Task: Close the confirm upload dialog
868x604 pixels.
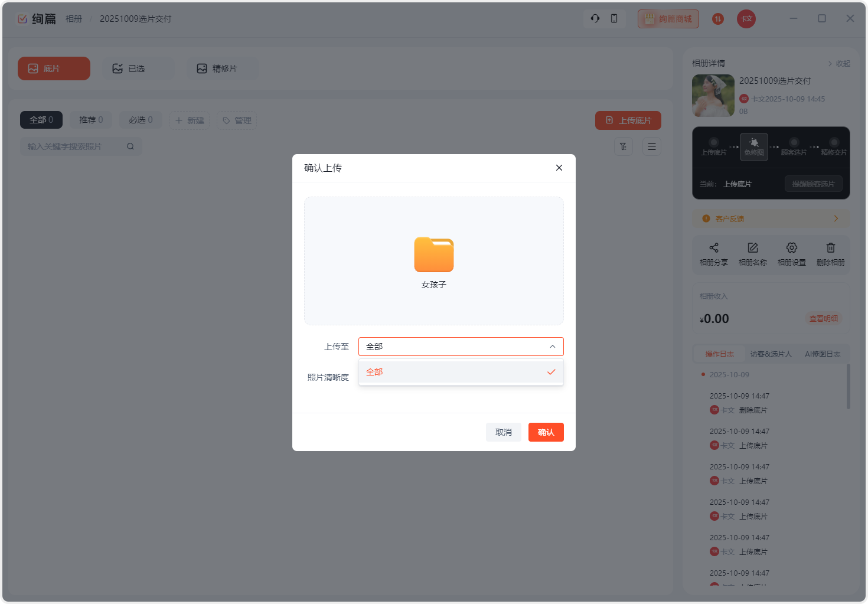Action: [559, 168]
